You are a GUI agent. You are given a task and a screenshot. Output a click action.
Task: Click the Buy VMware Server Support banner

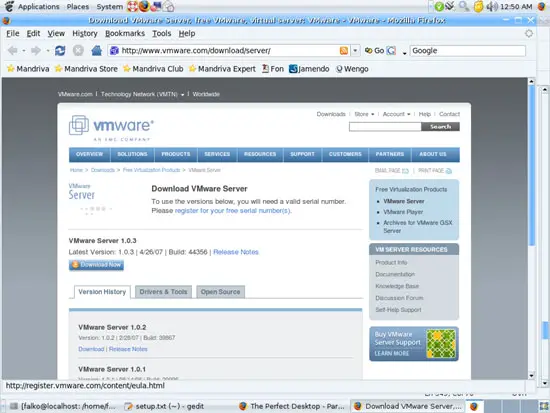(414, 344)
